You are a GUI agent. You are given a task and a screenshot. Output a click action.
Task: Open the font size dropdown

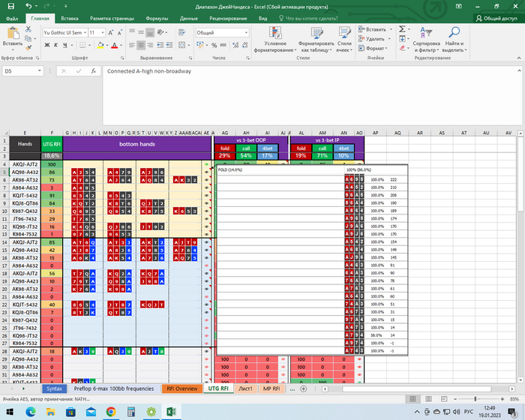click(x=103, y=32)
